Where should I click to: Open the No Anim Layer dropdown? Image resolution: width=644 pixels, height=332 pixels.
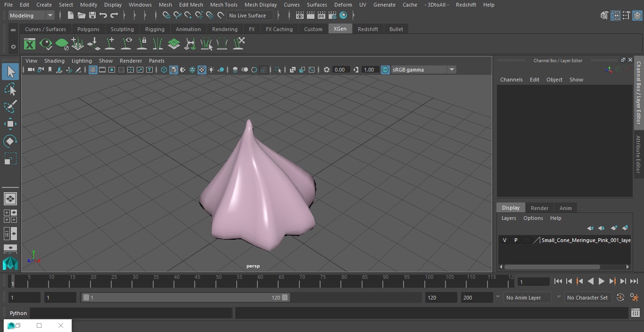pyautogui.click(x=528, y=298)
